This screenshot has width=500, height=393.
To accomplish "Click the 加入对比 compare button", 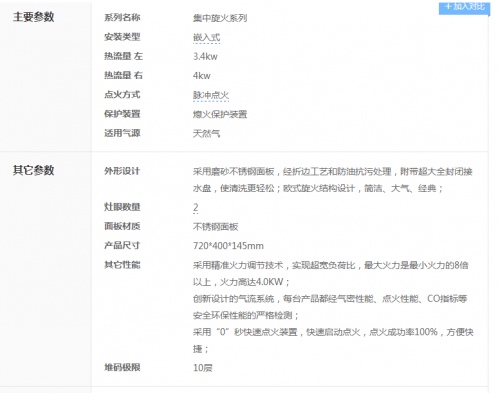I will pos(464,7).
